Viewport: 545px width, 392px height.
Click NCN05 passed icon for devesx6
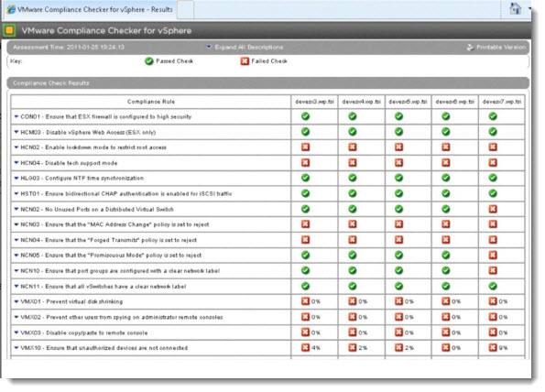(446, 256)
